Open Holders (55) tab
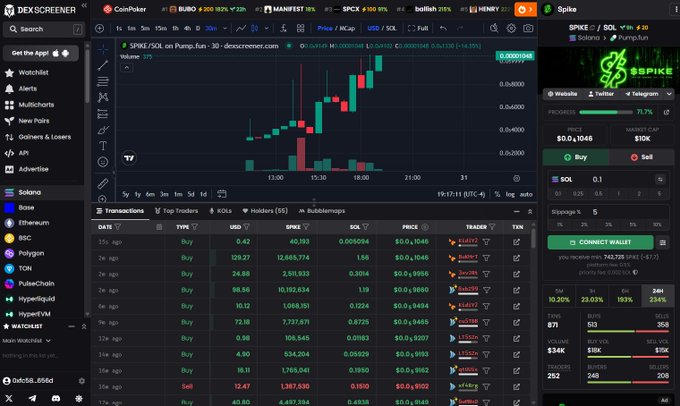The height and width of the screenshot is (406, 680). pos(265,211)
